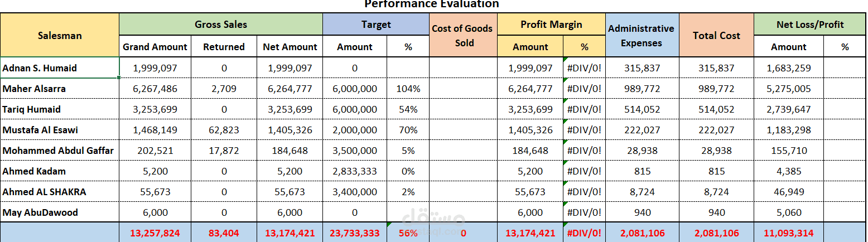Select Tariq Humaid's target percent 54%
This screenshot has height=242, width=868.
[408, 109]
